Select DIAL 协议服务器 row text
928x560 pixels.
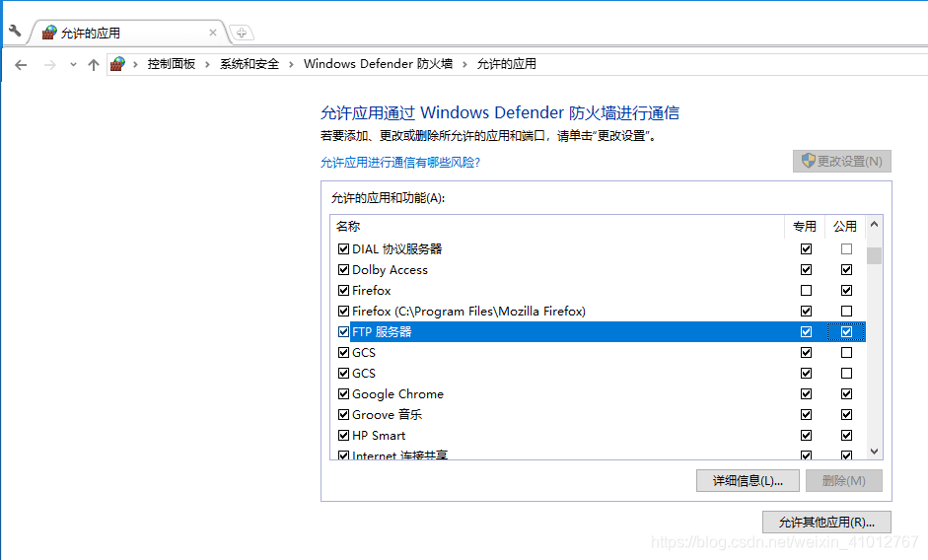coord(397,249)
